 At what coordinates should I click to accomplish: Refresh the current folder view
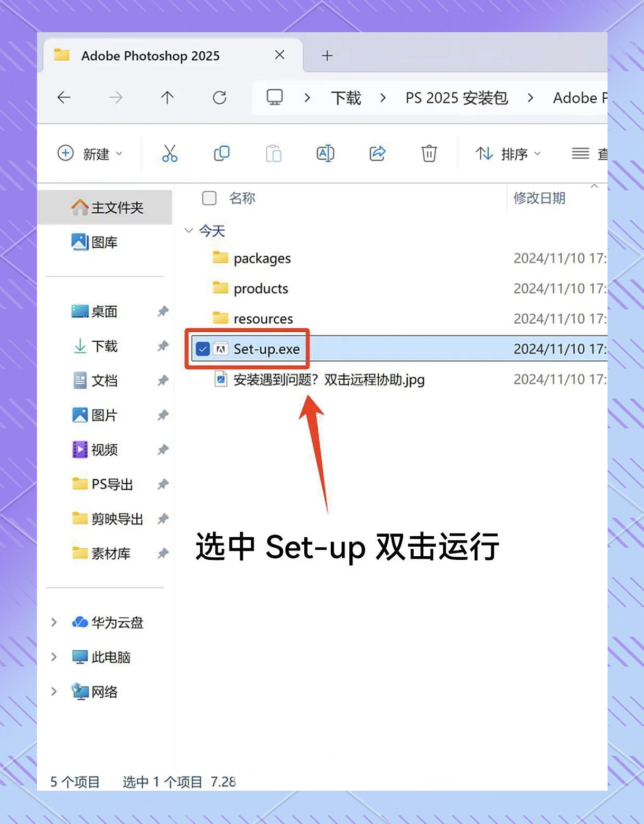(x=219, y=98)
